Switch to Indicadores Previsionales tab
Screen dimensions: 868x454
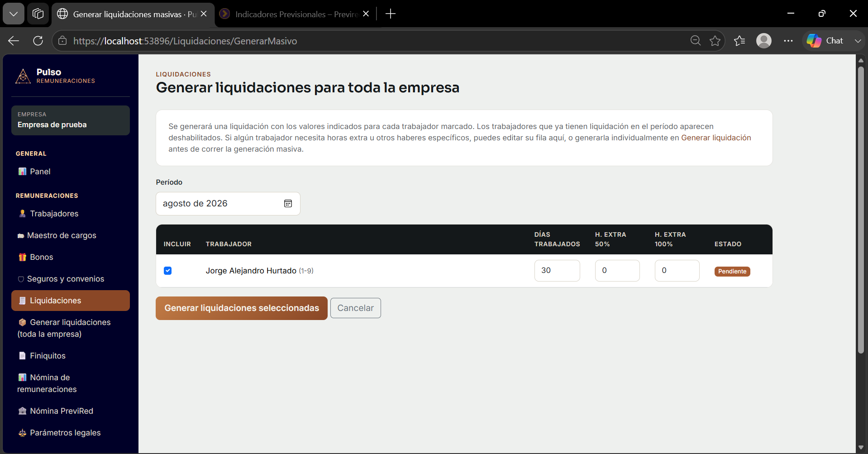(x=296, y=14)
